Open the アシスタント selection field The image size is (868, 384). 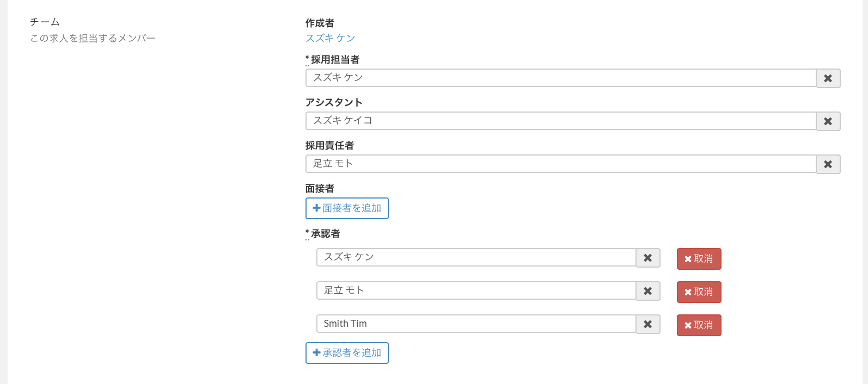click(x=560, y=121)
